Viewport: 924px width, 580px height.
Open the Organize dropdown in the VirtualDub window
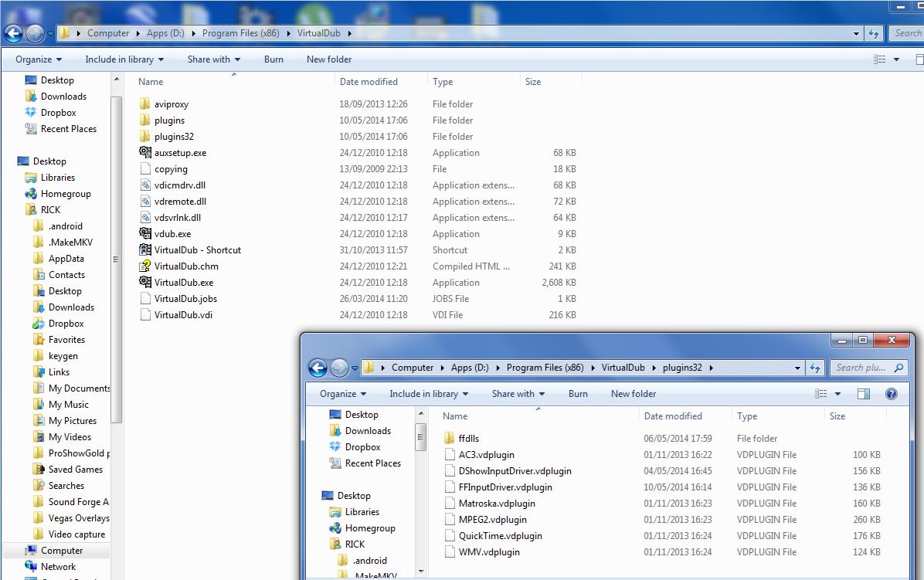pyautogui.click(x=39, y=59)
